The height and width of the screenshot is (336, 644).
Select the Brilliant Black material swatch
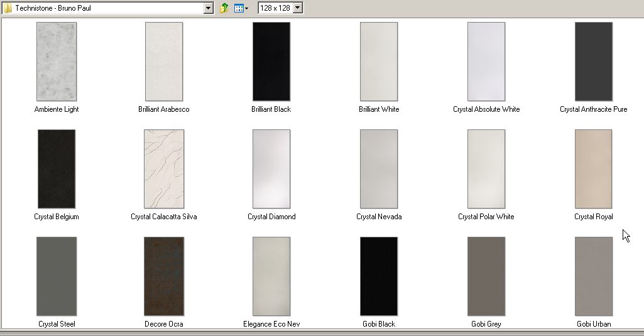pyautogui.click(x=271, y=62)
